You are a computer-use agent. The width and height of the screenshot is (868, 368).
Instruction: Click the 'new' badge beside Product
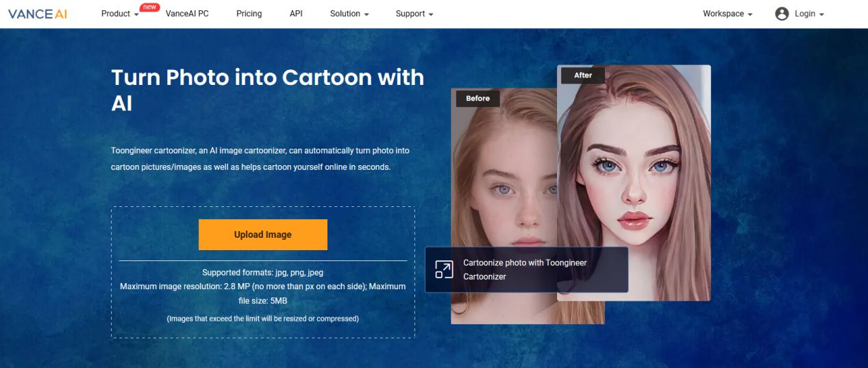149,7
